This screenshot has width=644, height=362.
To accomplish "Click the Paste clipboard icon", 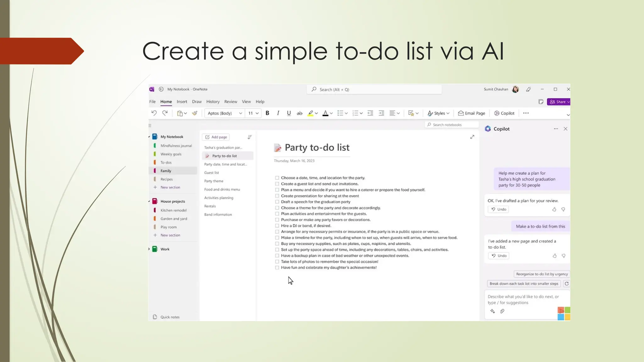I will 180,113.
